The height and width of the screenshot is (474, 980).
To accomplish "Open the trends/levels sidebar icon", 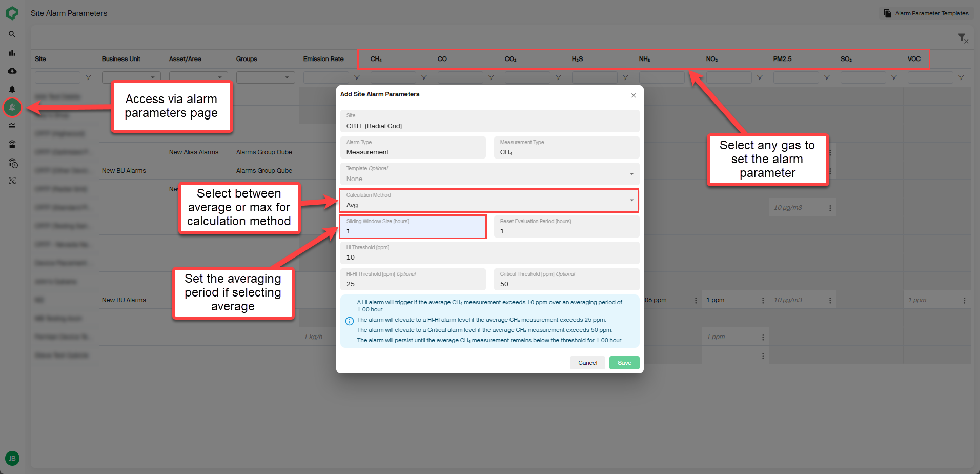I will pos(12,126).
